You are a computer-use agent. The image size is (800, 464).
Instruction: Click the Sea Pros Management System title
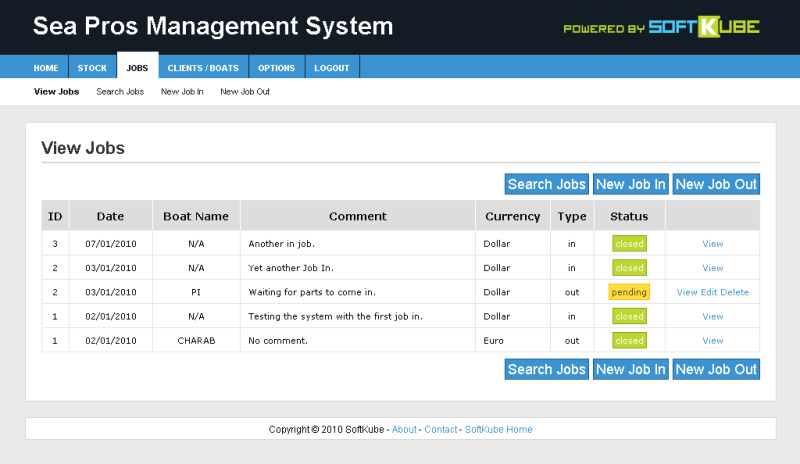[213, 26]
